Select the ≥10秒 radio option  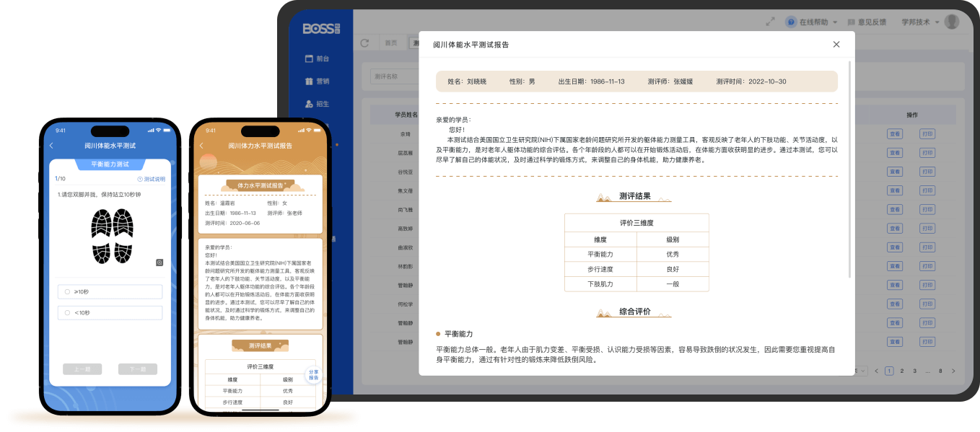pos(67,291)
